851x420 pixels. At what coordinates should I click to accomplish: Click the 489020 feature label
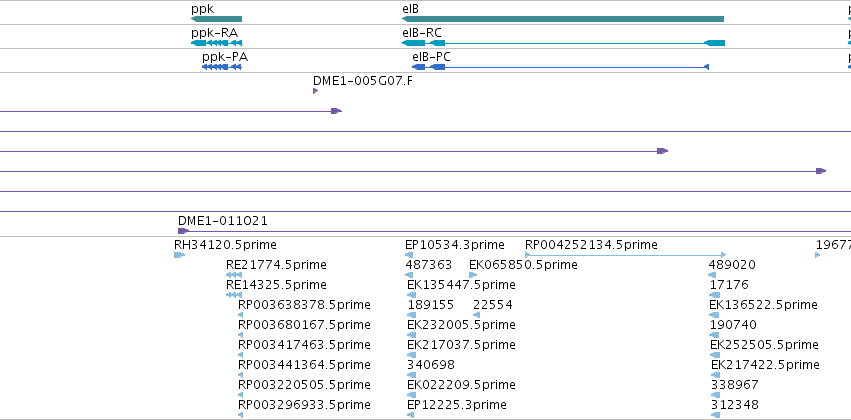click(732, 265)
